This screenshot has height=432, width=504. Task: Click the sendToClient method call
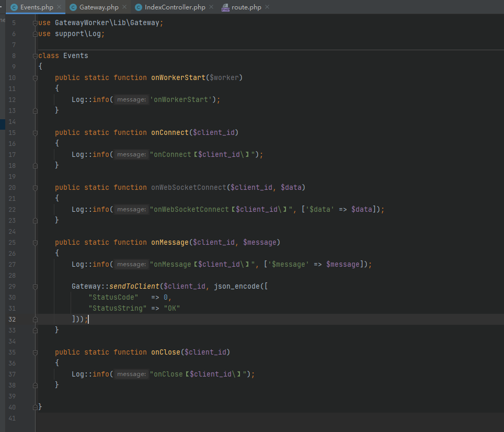coord(134,287)
